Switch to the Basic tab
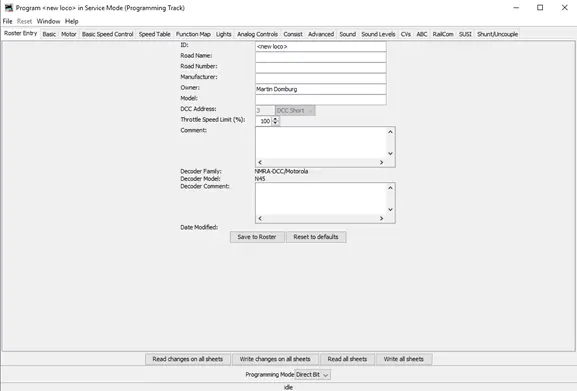577x391 pixels. pyautogui.click(x=49, y=34)
